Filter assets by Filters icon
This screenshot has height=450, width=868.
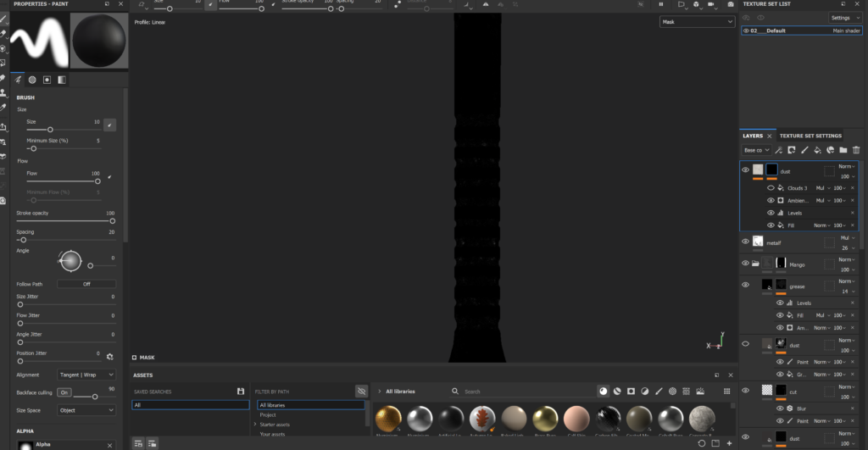tap(644, 392)
